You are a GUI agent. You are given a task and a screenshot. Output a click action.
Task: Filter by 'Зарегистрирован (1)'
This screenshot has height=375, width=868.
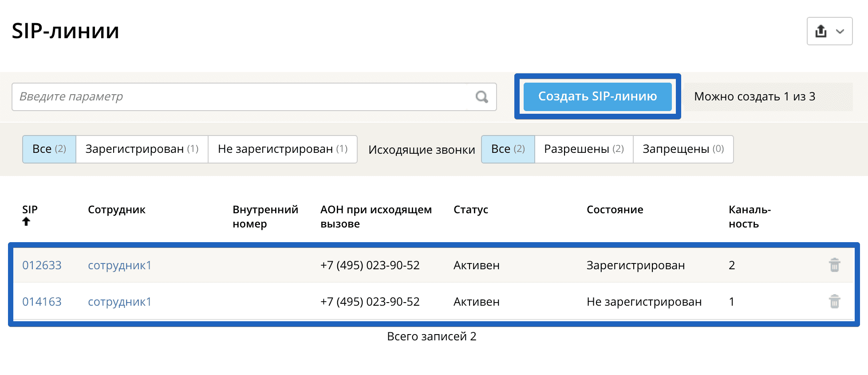coord(142,149)
